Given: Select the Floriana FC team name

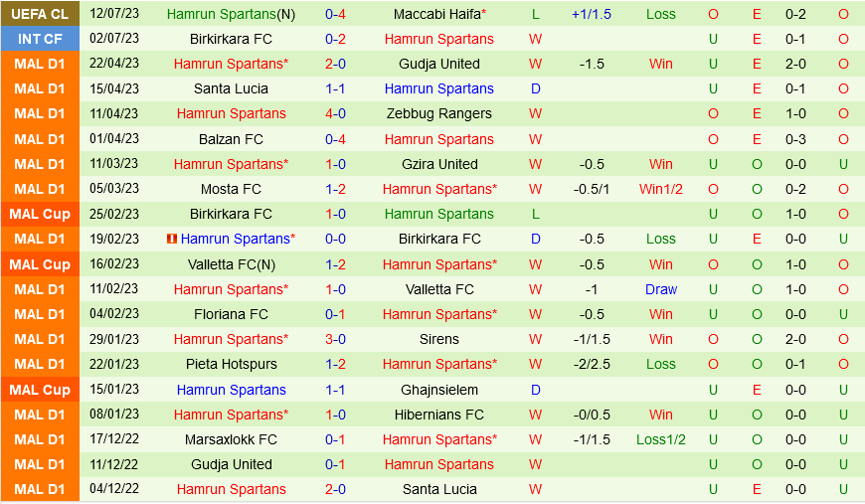Looking at the screenshot, I should click(231, 314).
